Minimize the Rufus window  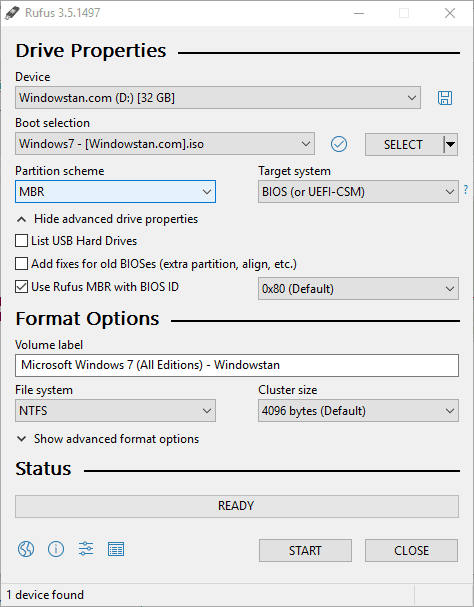point(359,13)
